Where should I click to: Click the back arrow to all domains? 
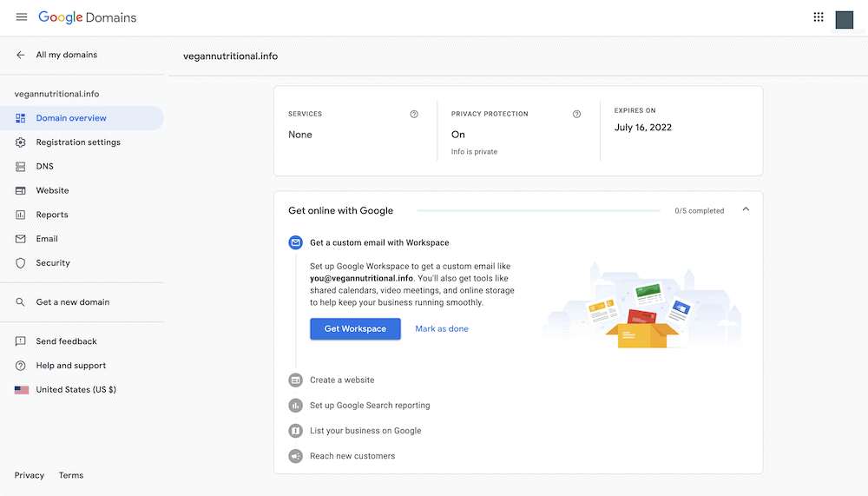point(21,55)
